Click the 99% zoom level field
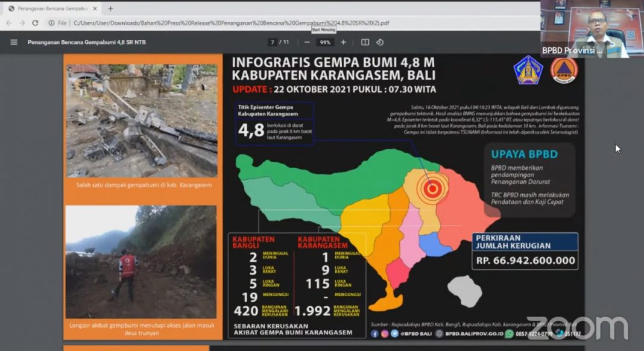Image resolution: width=644 pixels, height=351 pixels. click(325, 42)
